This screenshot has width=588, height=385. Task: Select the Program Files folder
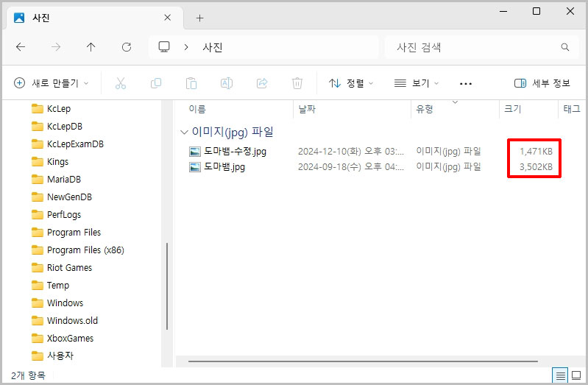[66, 233]
